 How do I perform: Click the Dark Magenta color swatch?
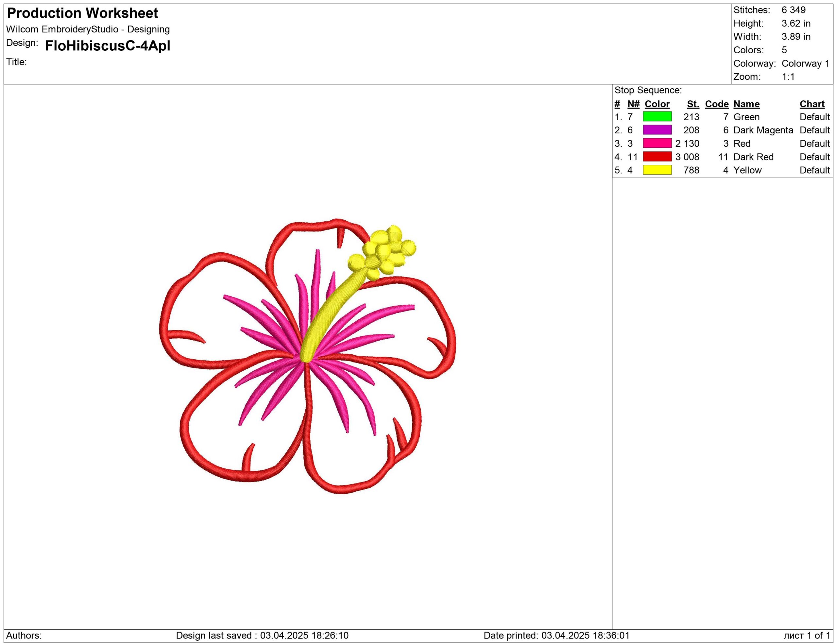point(657,130)
